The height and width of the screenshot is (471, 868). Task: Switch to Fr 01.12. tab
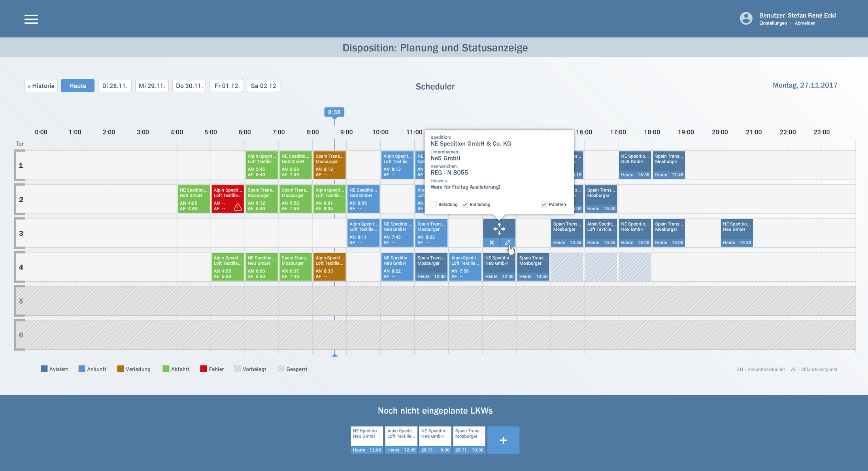point(226,86)
